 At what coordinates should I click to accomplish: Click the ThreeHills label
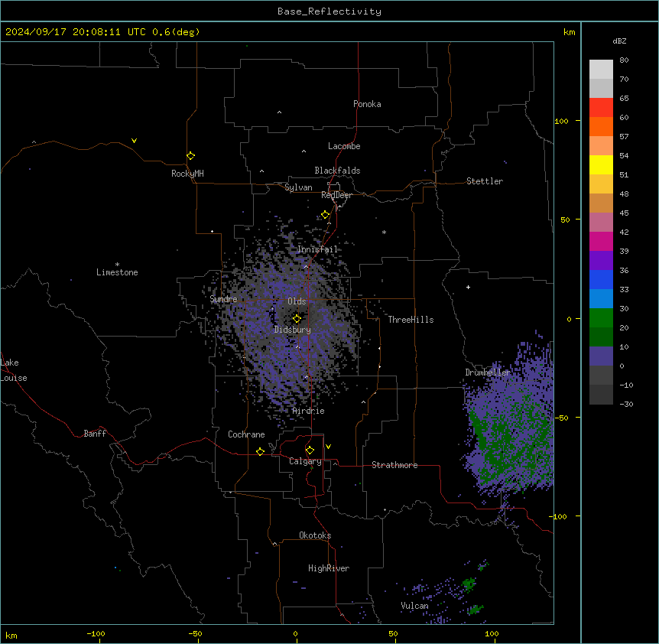[x=411, y=320]
